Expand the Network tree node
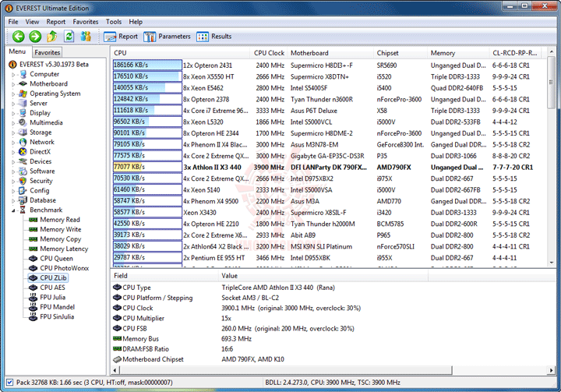This screenshot has width=561, height=392. (x=13, y=143)
